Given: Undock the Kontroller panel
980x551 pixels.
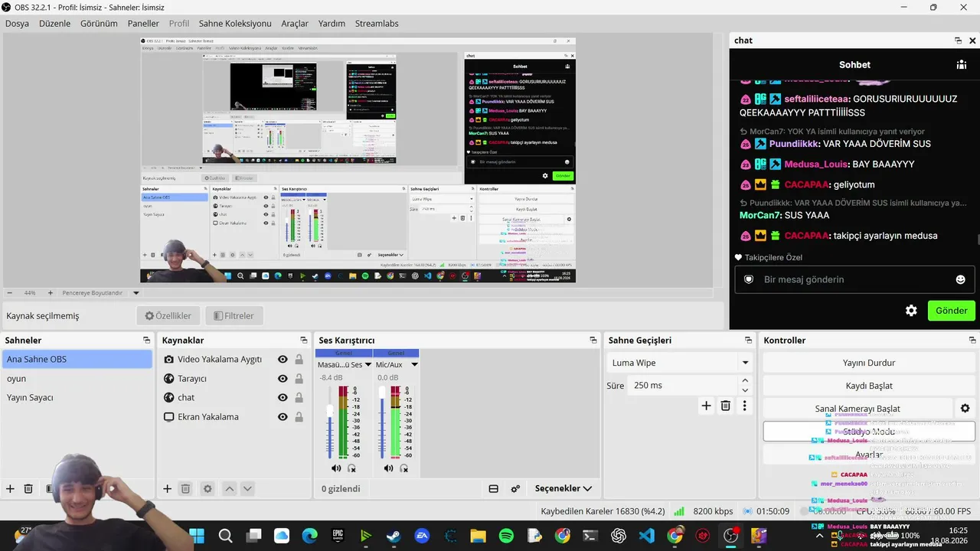Looking at the screenshot, I should coord(972,341).
